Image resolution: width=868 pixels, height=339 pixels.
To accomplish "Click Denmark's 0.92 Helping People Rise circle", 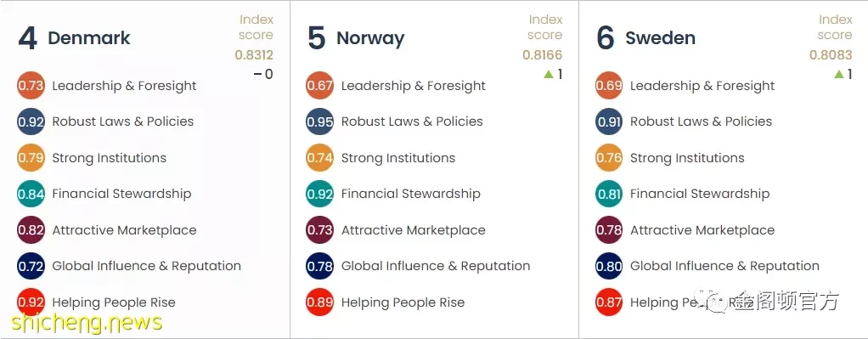I will 31,302.
